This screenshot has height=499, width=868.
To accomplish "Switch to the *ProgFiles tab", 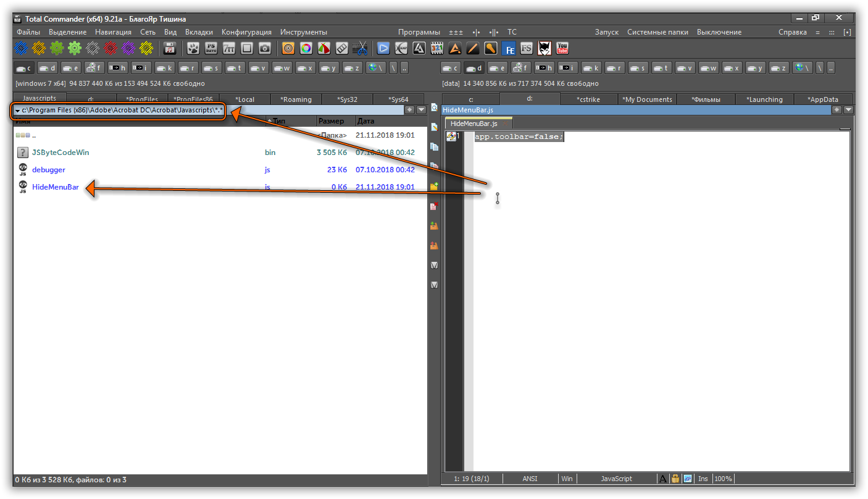I will pos(142,99).
